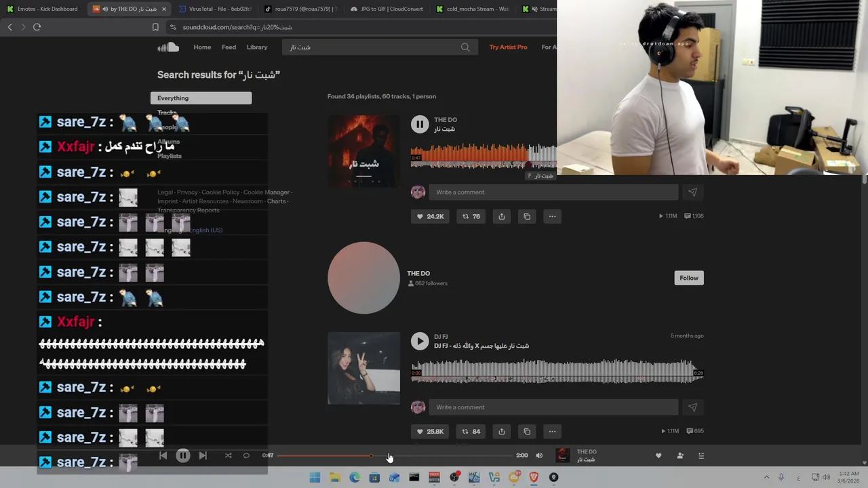This screenshot has height=488, width=868.
Task: Show hidden system tray icons
Action: tap(766, 477)
